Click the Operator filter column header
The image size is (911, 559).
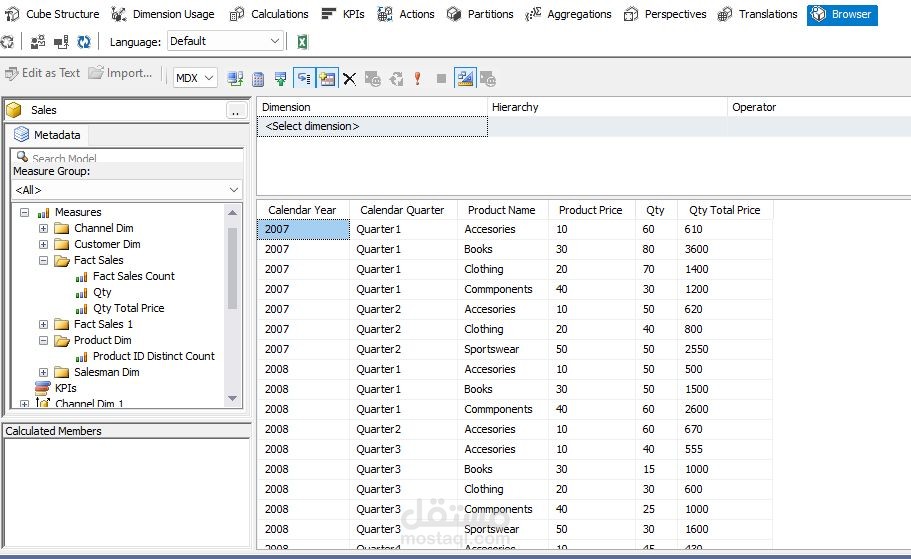click(x=819, y=108)
